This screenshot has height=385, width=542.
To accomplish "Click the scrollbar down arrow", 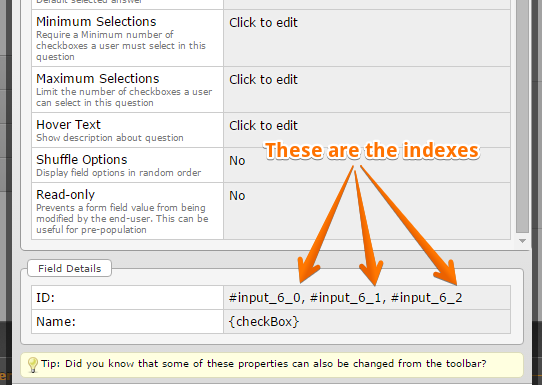I will click(522, 241).
